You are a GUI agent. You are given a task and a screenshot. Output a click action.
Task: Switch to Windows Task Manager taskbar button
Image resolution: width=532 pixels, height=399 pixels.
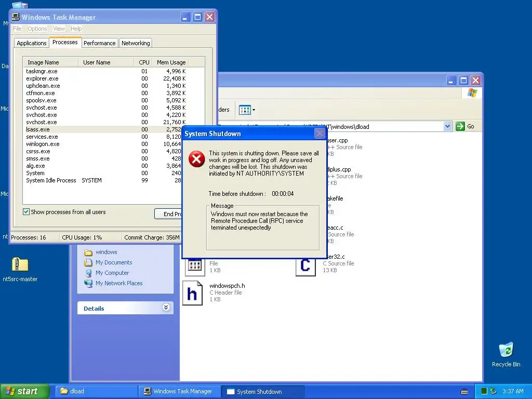click(x=180, y=391)
